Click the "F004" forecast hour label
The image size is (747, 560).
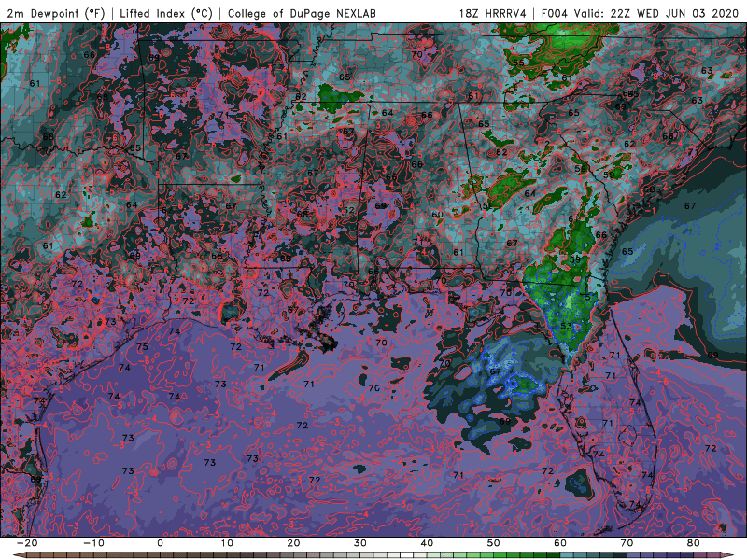[x=554, y=13]
